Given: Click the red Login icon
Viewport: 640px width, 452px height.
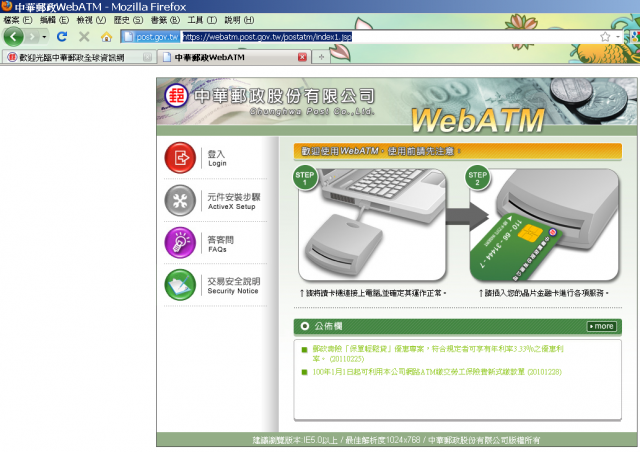Looking at the screenshot, I should point(180,158).
